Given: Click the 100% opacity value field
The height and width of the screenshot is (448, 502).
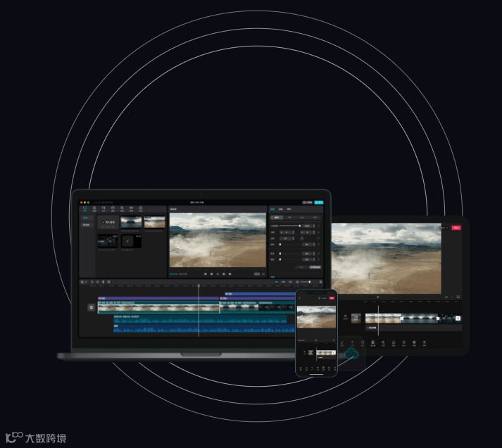Looking at the screenshot, I should tap(307, 226).
